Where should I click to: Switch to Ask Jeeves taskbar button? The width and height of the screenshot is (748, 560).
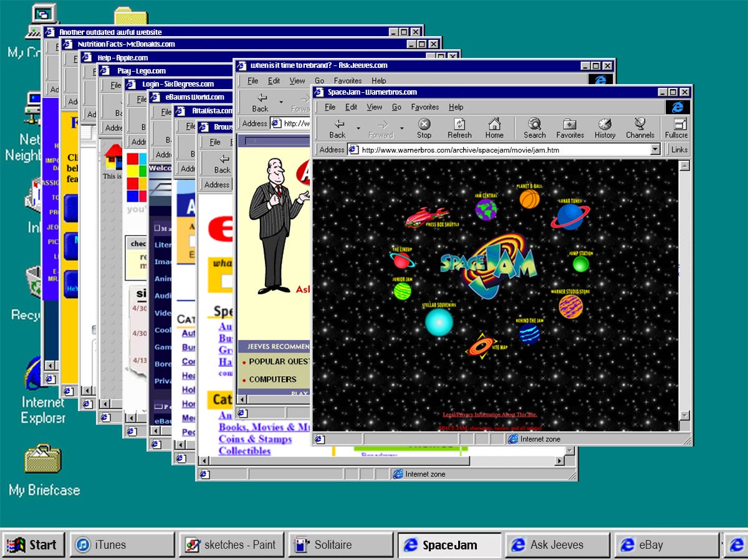tap(557, 545)
